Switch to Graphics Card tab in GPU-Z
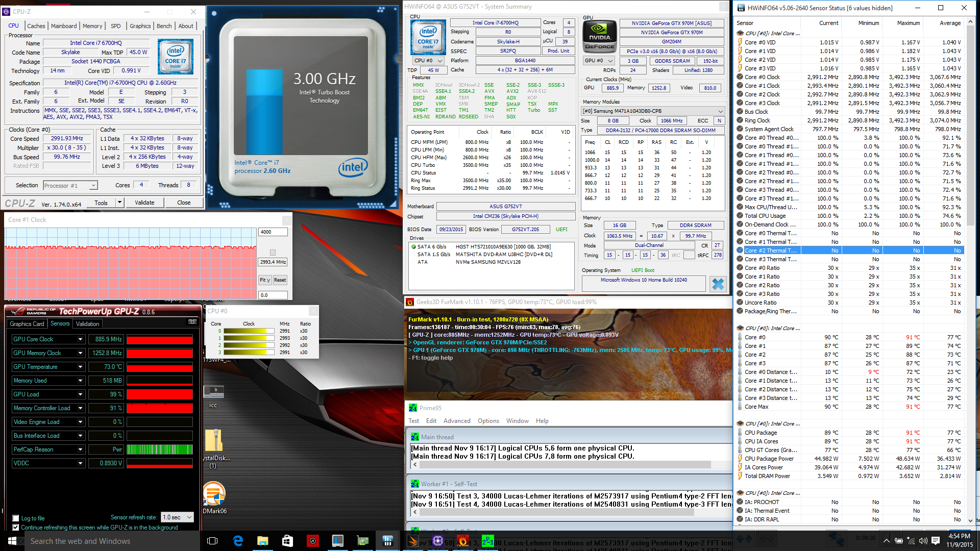The height and width of the screenshot is (551, 980). 27,324
